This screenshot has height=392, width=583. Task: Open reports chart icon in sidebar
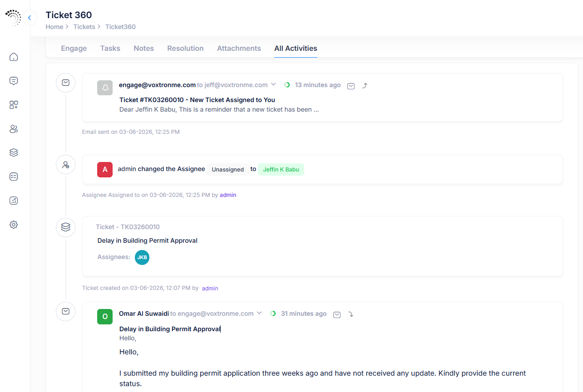(14, 201)
